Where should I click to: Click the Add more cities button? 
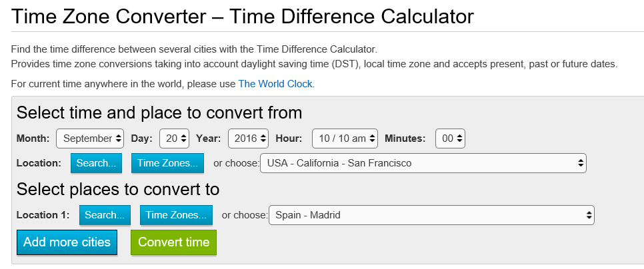coord(67,242)
